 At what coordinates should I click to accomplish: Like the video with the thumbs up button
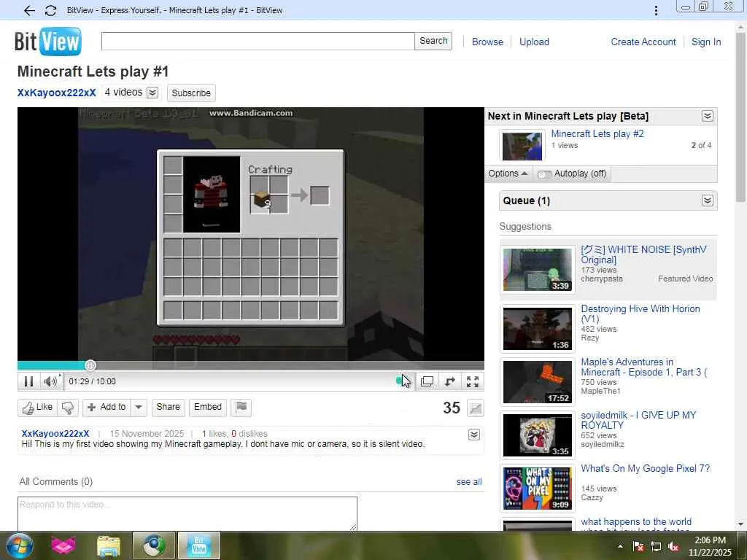[38, 408]
